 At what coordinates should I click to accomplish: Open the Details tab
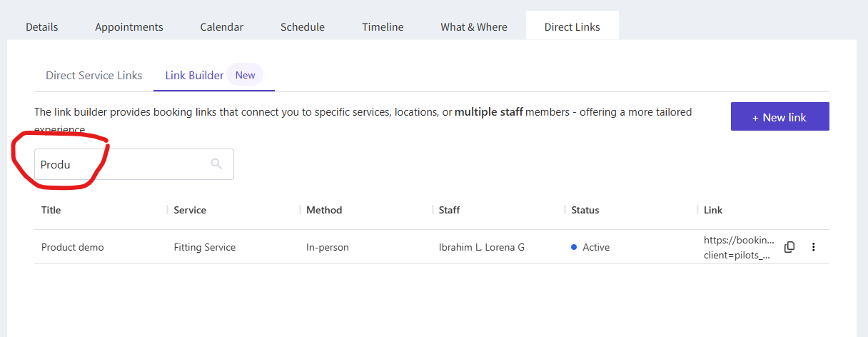click(x=42, y=27)
